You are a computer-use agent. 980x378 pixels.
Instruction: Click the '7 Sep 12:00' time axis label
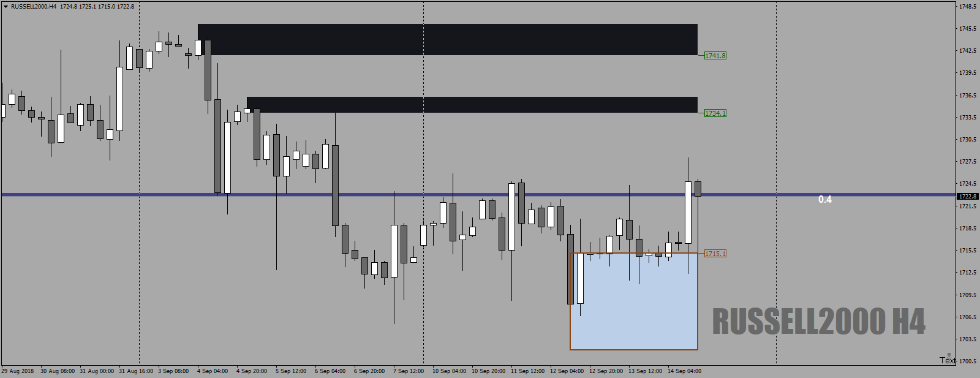pos(409,371)
